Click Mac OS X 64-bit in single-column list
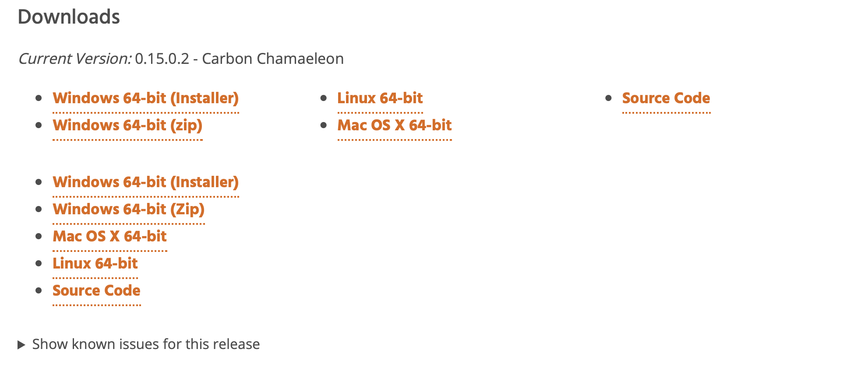Image resolution: width=868 pixels, height=370 pixels. pyautogui.click(x=109, y=237)
